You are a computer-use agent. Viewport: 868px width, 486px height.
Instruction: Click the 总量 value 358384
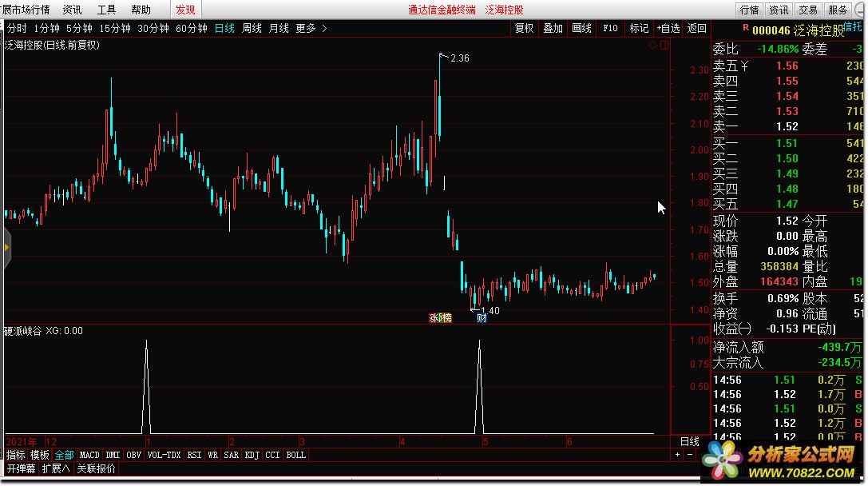click(x=779, y=266)
